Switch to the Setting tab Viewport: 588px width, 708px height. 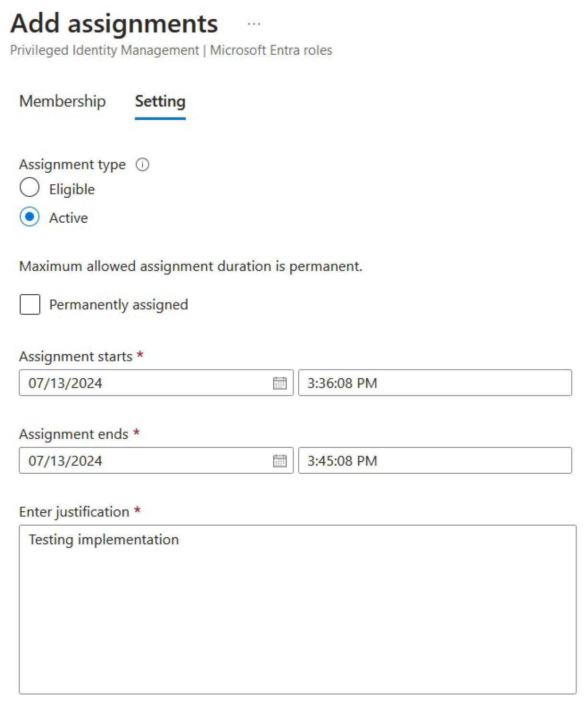(x=160, y=101)
